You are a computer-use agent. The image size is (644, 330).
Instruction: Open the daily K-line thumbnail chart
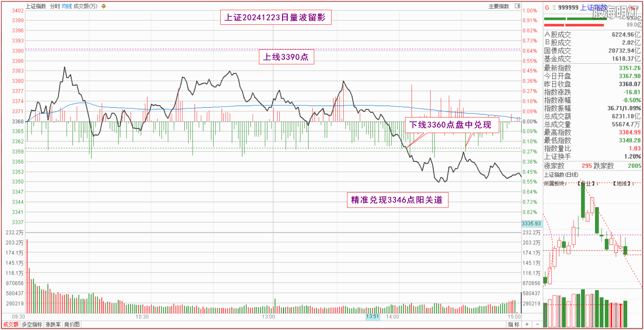[x=592, y=234]
